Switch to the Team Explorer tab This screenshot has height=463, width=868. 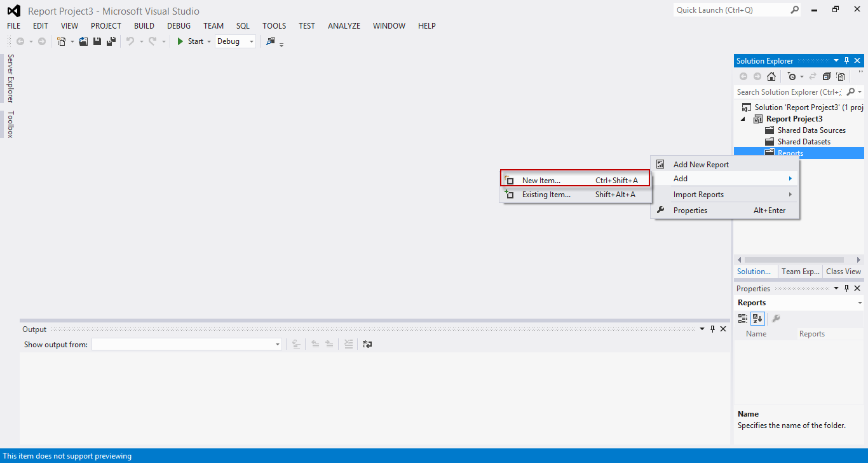[x=799, y=272]
